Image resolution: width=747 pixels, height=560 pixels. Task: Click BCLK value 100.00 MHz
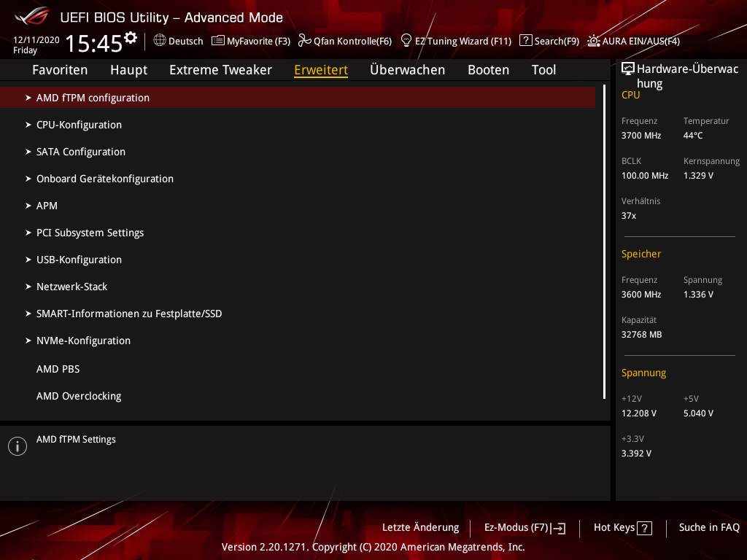(645, 176)
